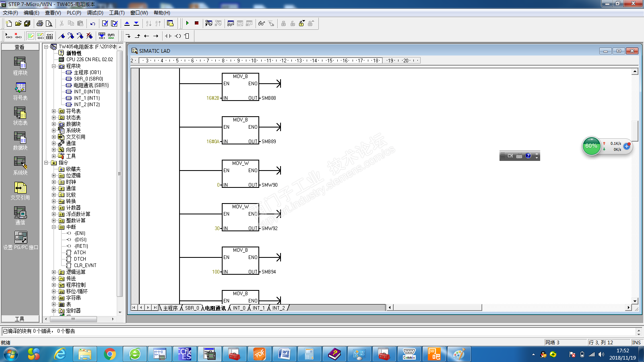Open Symbol Table in the navigation bar
This screenshot has width=644, height=362.
tap(20, 91)
